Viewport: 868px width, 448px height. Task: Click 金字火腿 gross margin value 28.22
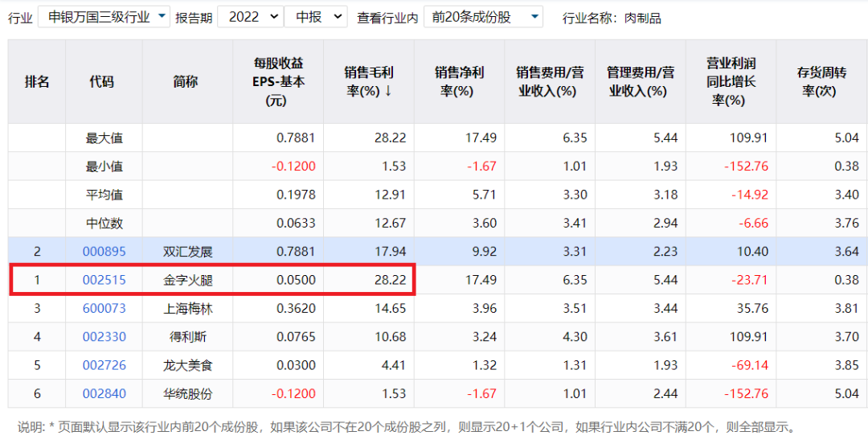[x=391, y=280]
